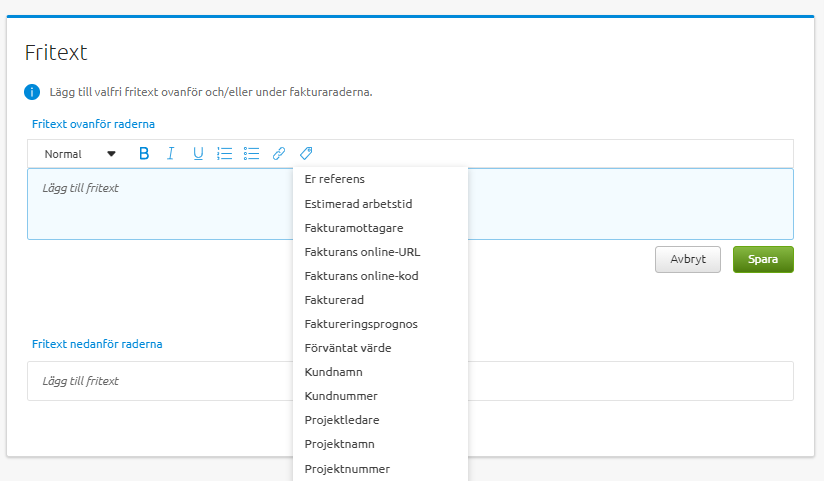
Task: Add a hyperlink to text
Action: point(279,154)
